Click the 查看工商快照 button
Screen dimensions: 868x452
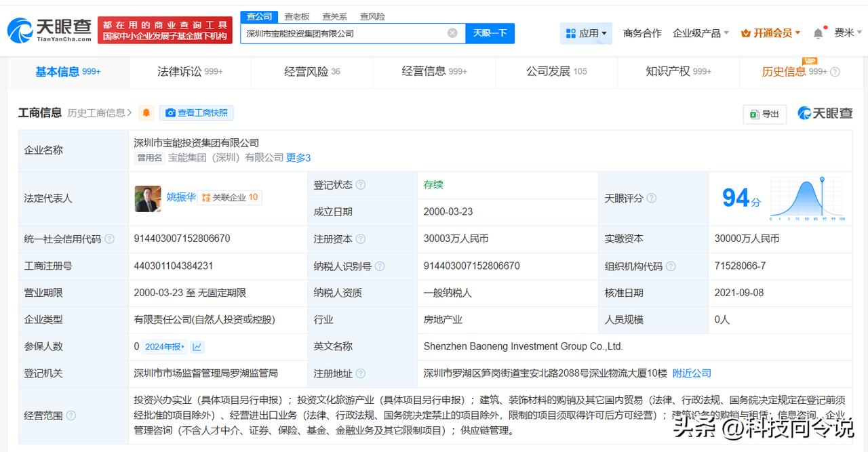pyautogui.click(x=197, y=113)
